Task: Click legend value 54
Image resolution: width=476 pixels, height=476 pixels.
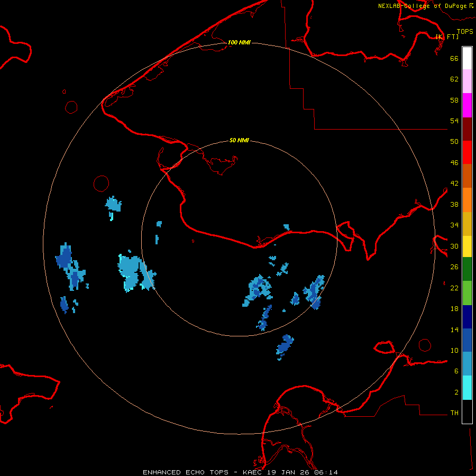Action: 454,121
